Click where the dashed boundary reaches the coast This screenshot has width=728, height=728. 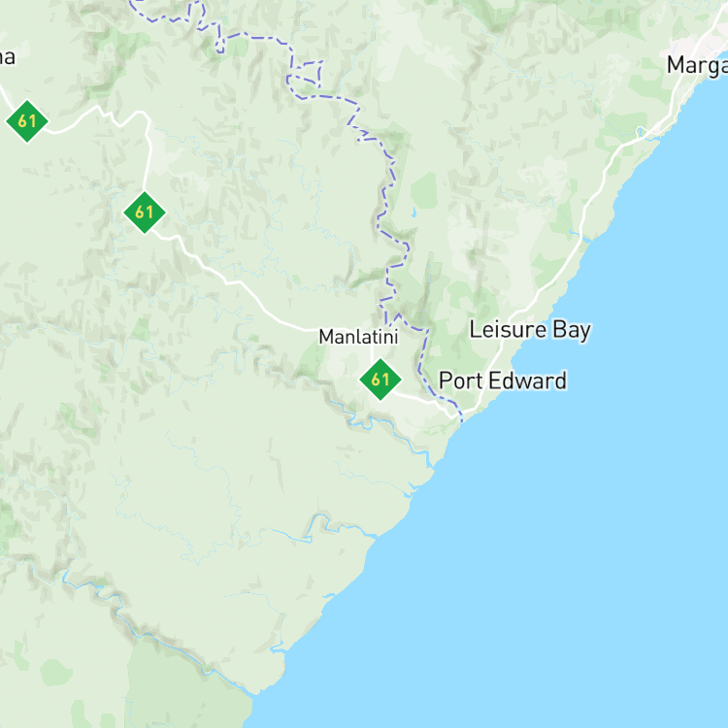tap(462, 419)
